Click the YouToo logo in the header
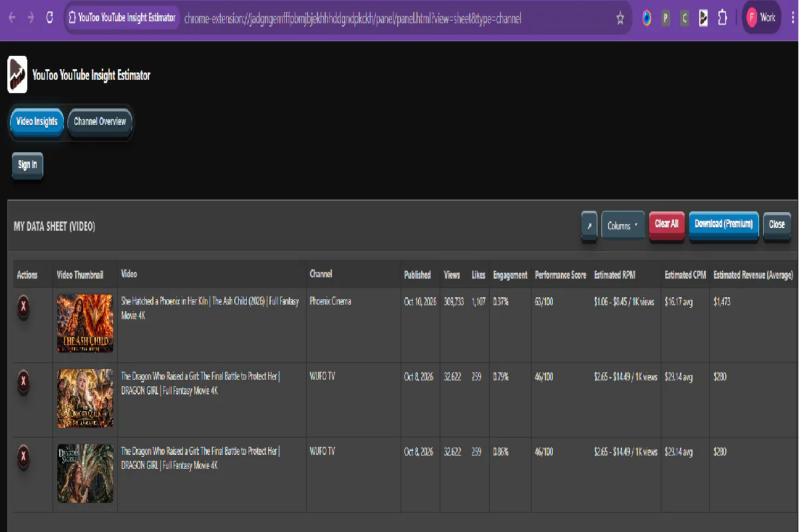 pyautogui.click(x=17, y=74)
